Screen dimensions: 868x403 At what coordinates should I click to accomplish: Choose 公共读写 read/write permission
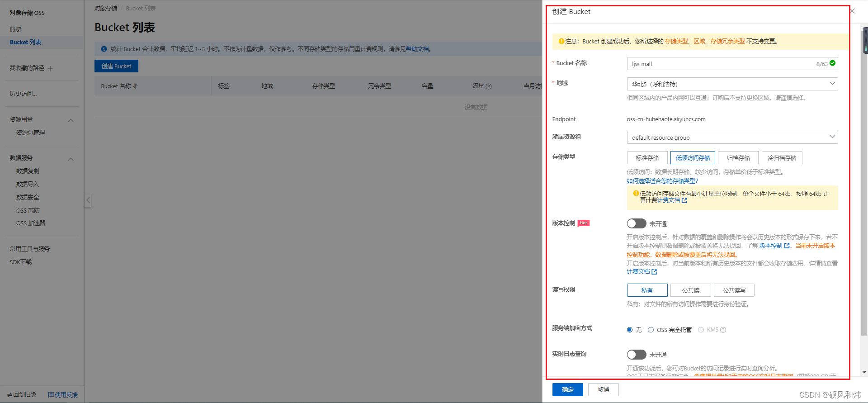tap(734, 290)
